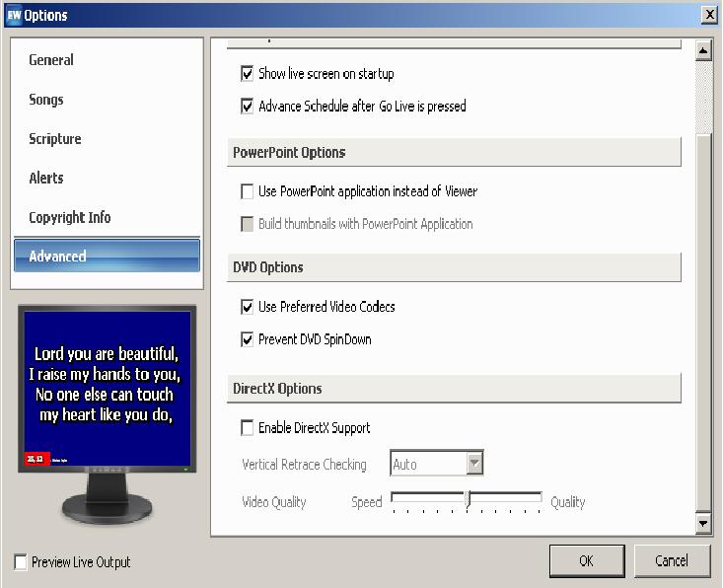
Task: Enable Use PowerPoint application instead of Viewer
Action: [248, 191]
